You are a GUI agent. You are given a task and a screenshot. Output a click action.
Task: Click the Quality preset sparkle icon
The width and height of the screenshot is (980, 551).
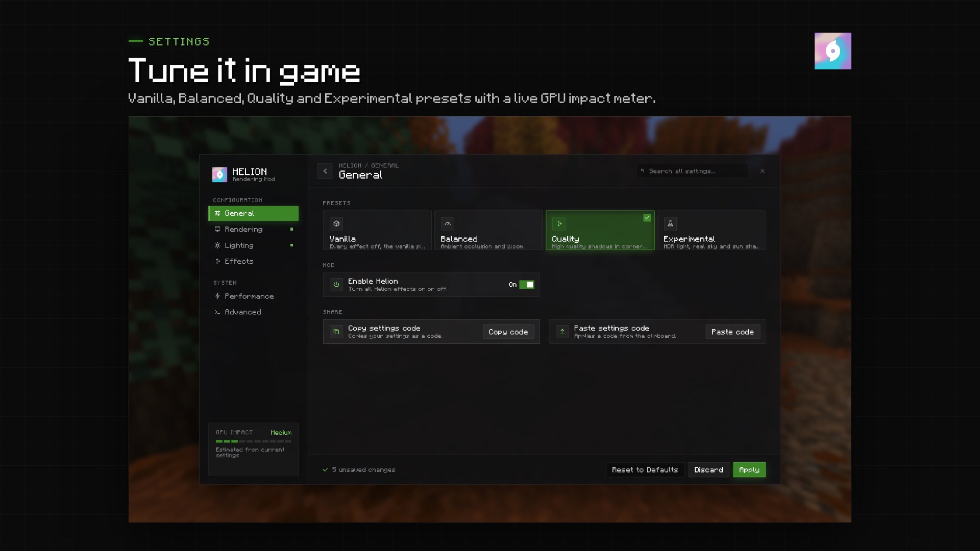(559, 223)
